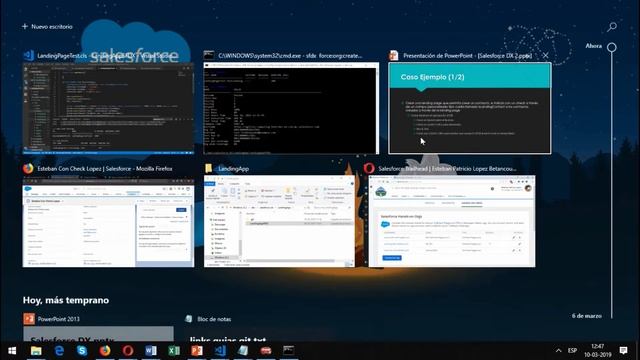Click the Firefox icon beside Esteban Con Check title

[x=28, y=168]
